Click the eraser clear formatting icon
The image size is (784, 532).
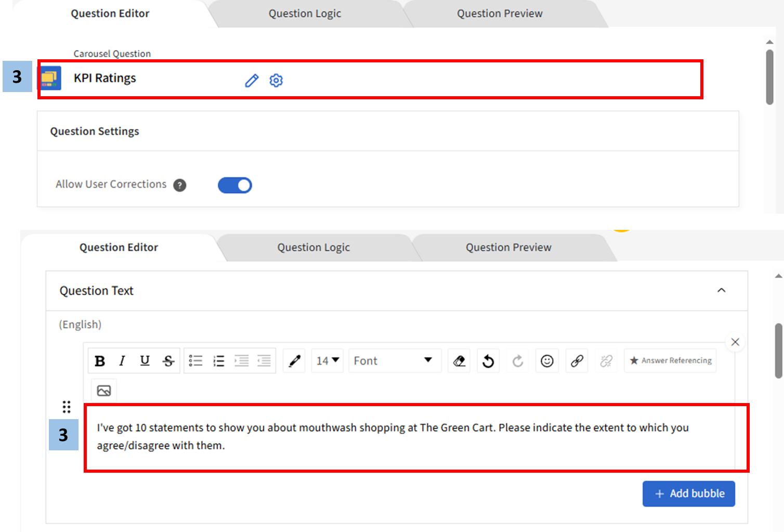[x=459, y=361]
